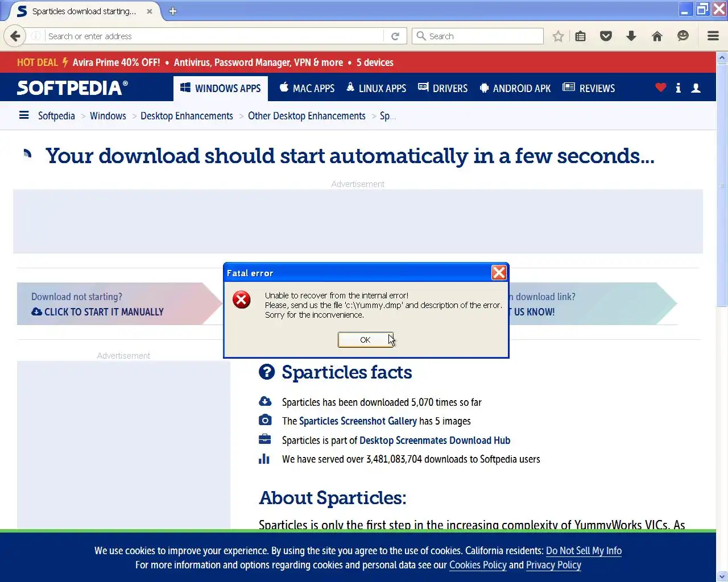
Task: Click the Windows breadcrumb link
Action: [x=108, y=116]
